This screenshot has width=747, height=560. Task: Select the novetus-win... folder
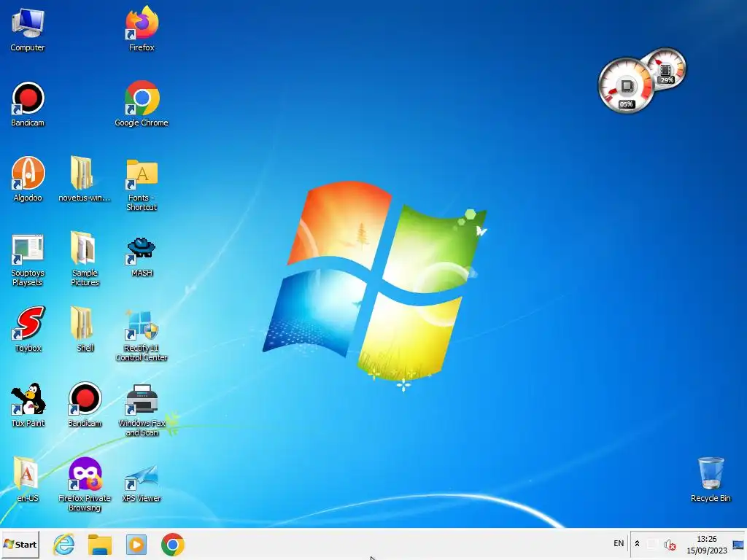click(85, 180)
